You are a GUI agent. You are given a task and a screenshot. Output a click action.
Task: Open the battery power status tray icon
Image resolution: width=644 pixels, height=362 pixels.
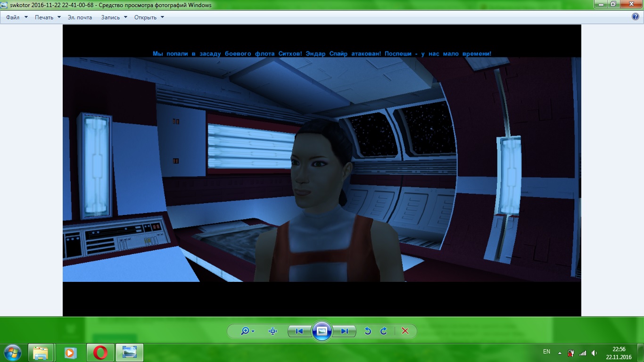[x=571, y=353]
